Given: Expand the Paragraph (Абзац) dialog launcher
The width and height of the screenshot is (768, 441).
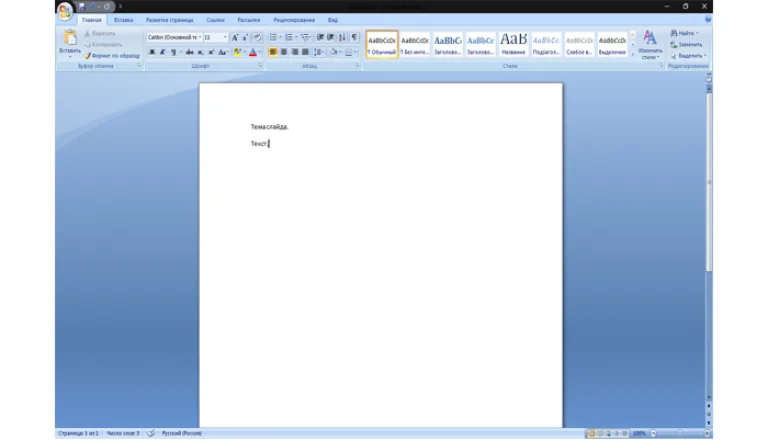Looking at the screenshot, I should [x=358, y=66].
